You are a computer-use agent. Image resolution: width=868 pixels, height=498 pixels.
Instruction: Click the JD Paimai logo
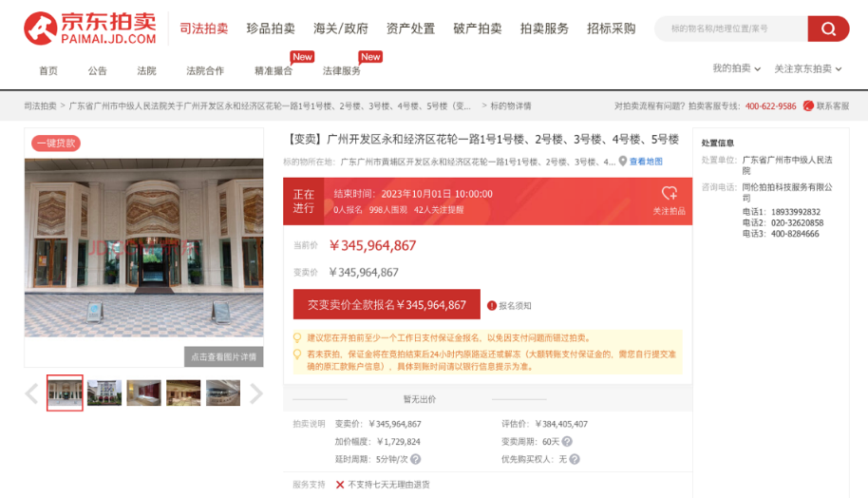[90, 29]
